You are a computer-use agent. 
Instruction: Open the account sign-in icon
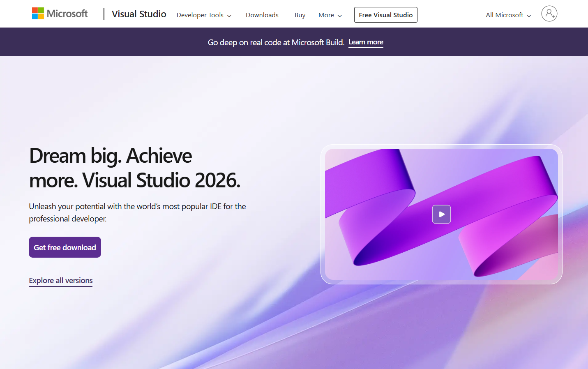pyautogui.click(x=549, y=14)
